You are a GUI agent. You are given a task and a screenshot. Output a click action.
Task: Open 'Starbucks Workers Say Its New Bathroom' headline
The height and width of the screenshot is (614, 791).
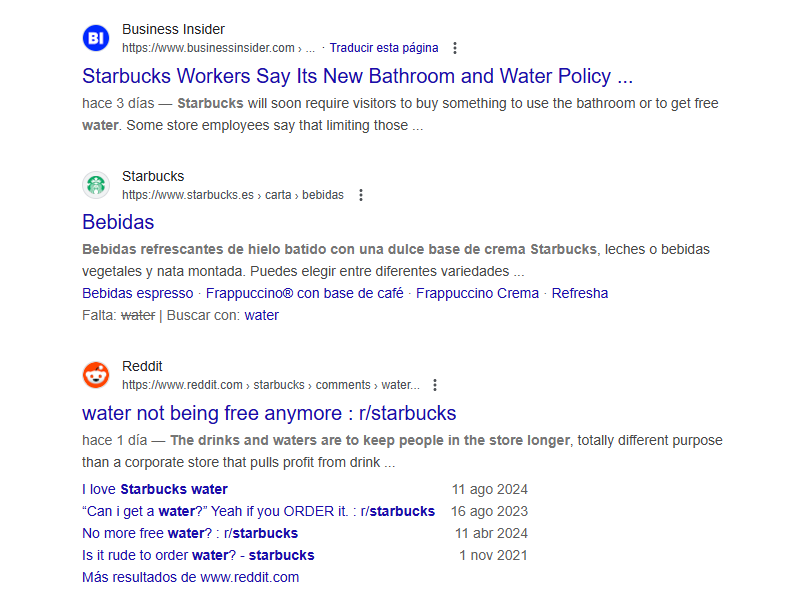coord(357,76)
